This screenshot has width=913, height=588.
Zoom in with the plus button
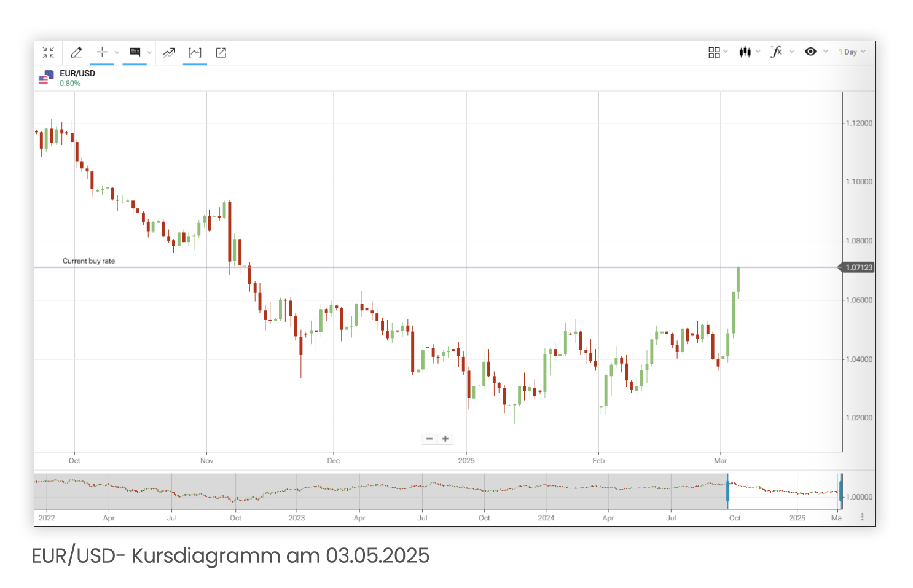tap(445, 439)
